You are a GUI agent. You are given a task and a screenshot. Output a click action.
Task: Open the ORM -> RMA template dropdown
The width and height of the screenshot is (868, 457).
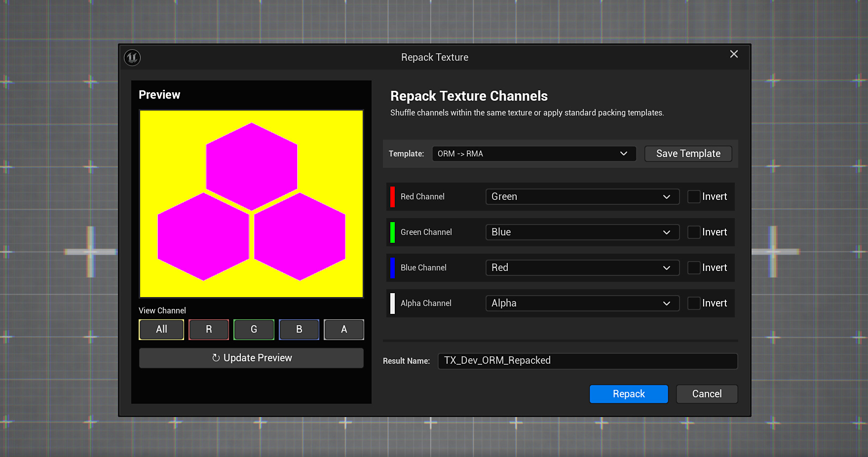pos(533,153)
